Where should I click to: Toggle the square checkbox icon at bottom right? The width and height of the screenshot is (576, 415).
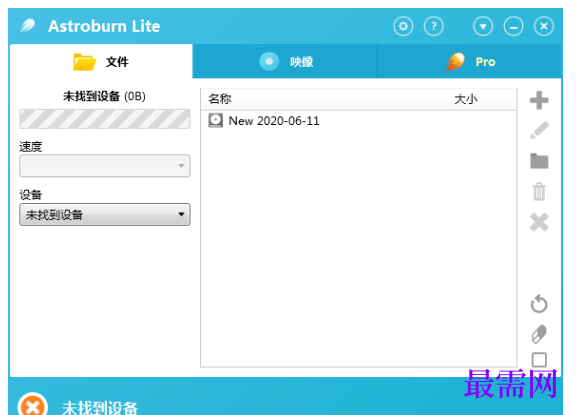click(x=539, y=360)
